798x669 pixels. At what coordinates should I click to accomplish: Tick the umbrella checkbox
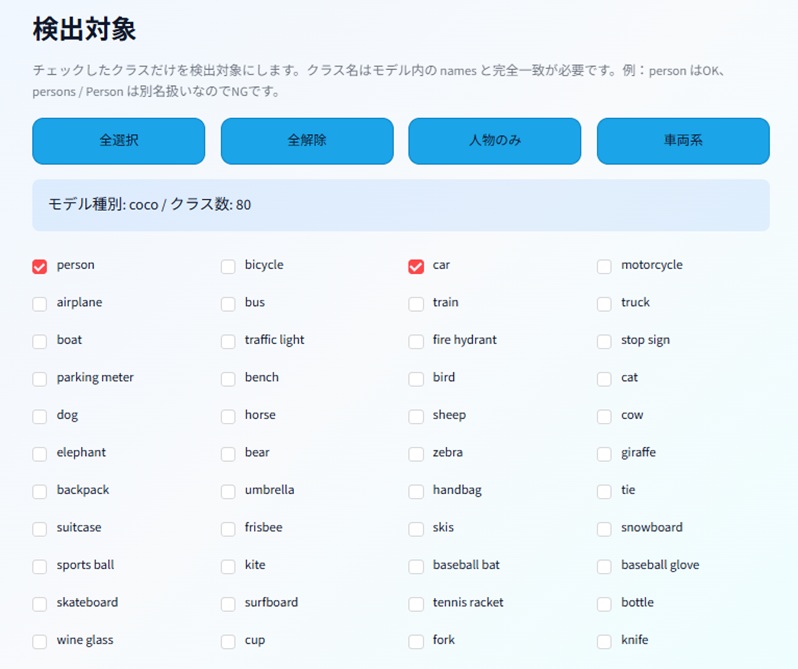(x=228, y=491)
